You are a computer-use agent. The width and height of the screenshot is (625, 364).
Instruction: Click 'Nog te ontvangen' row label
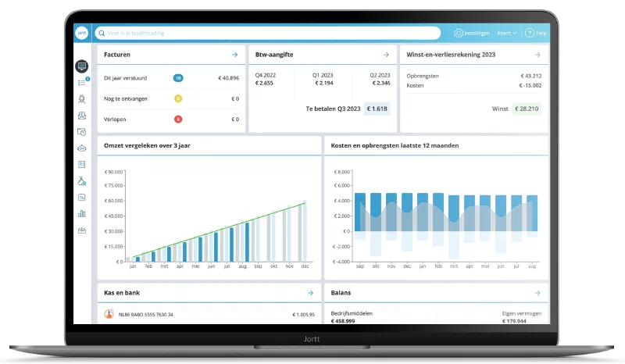[126, 98]
